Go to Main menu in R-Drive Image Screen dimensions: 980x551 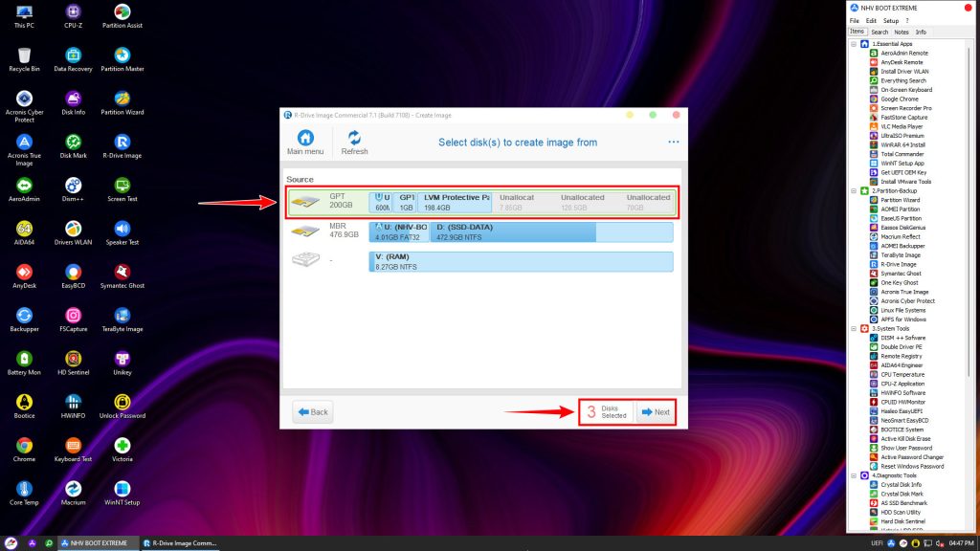point(305,143)
